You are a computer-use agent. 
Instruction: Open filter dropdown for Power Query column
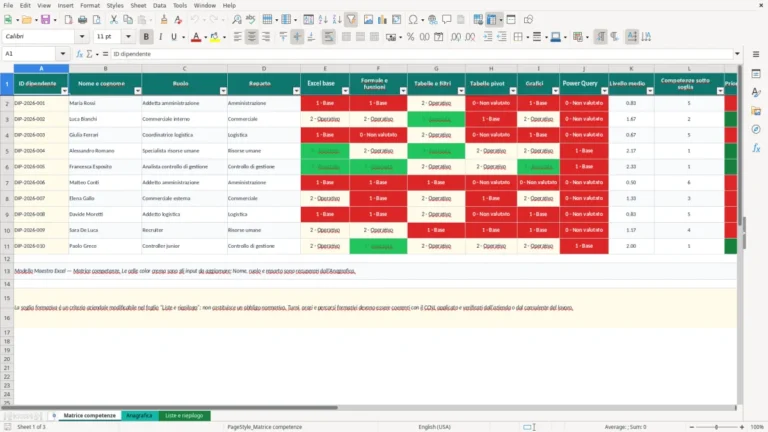pos(604,91)
